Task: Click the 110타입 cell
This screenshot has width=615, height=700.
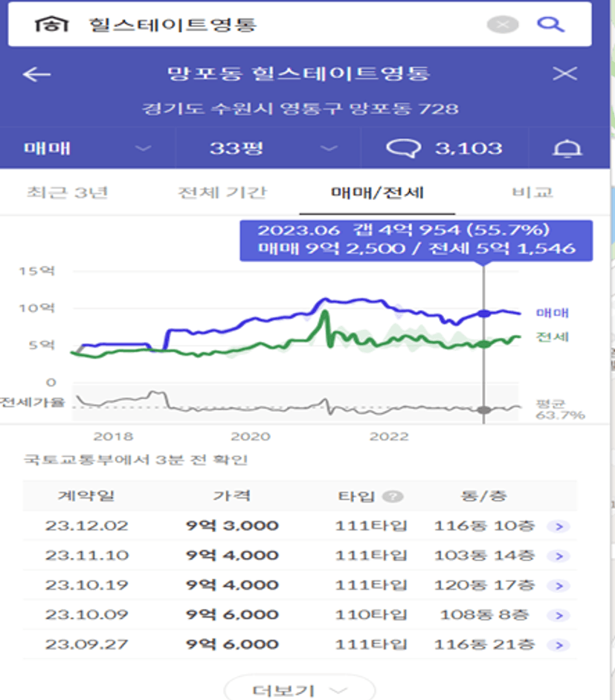Action: click(x=371, y=615)
